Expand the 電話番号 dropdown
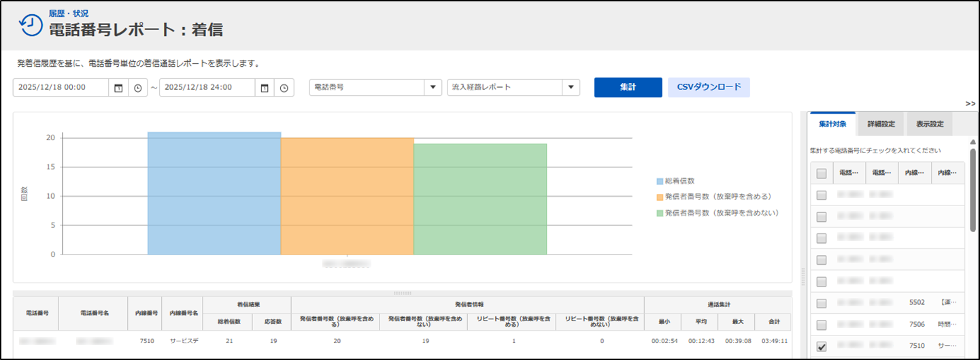Image resolution: width=980 pixels, height=360 pixels. [433, 88]
